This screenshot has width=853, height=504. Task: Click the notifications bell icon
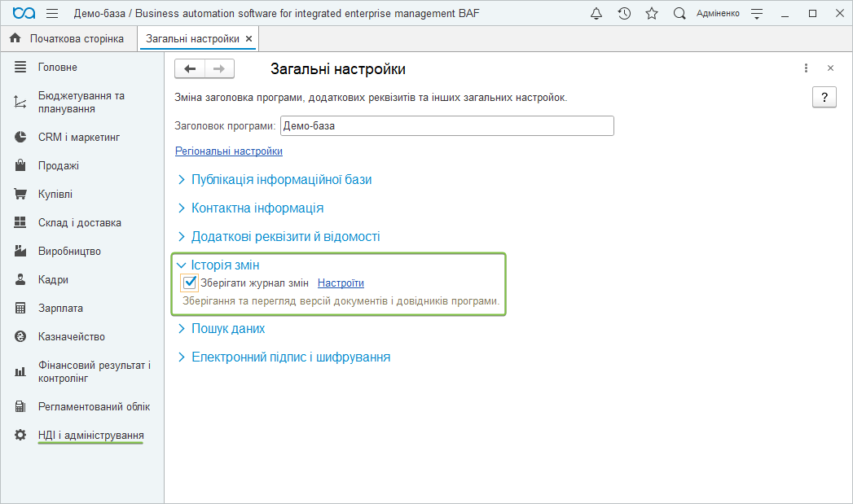[x=596, y=14]
